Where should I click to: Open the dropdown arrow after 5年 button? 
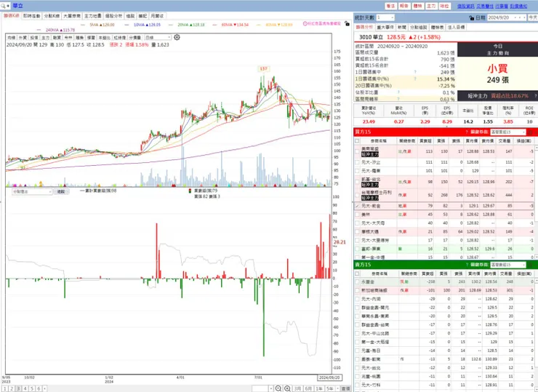[338, 388]
